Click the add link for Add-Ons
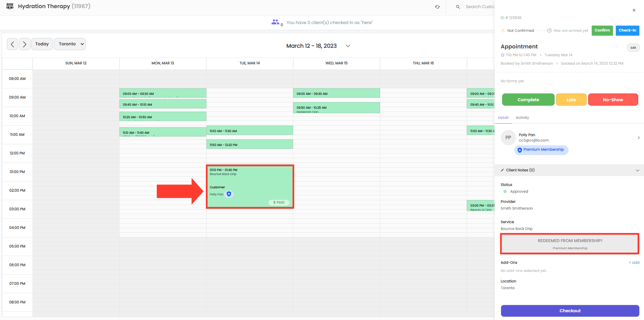644x320 pixels. 634,262
